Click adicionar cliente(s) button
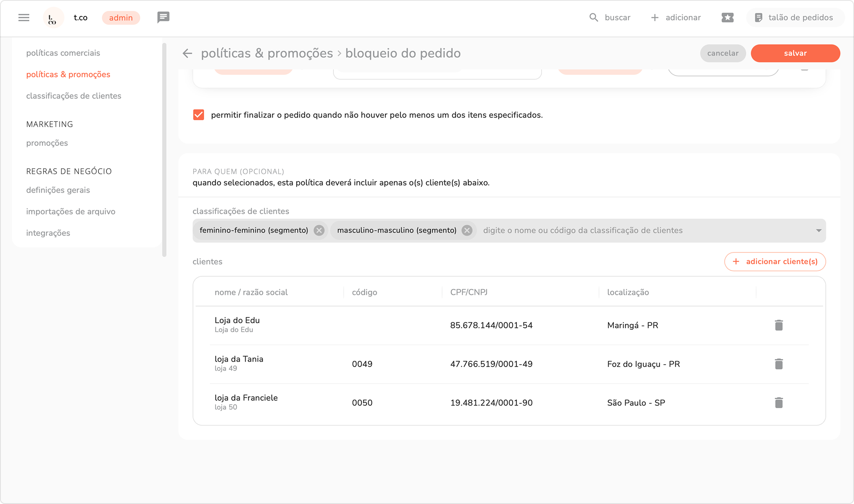This screenshot has height=504, width=854. (775, 261)
